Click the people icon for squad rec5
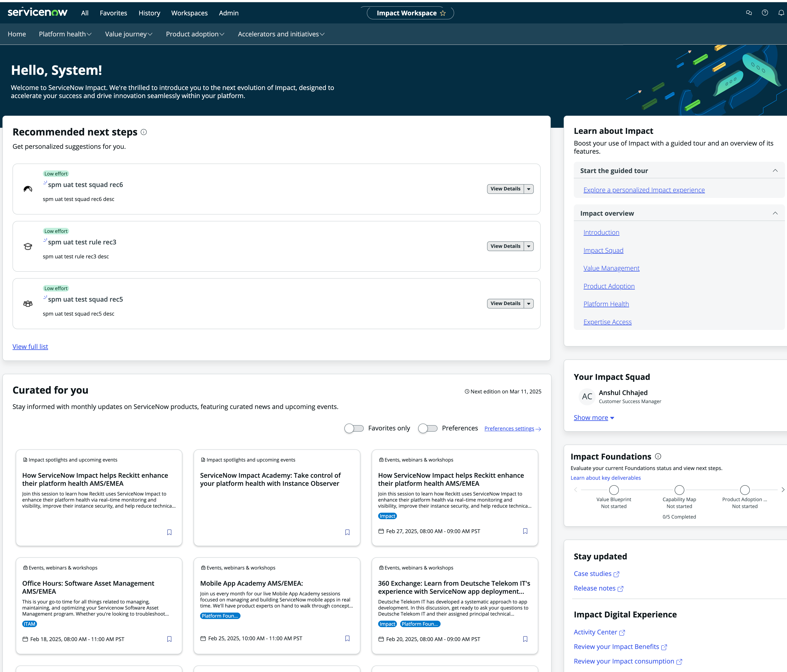This screenshot has width=787, height=672. 28,303
